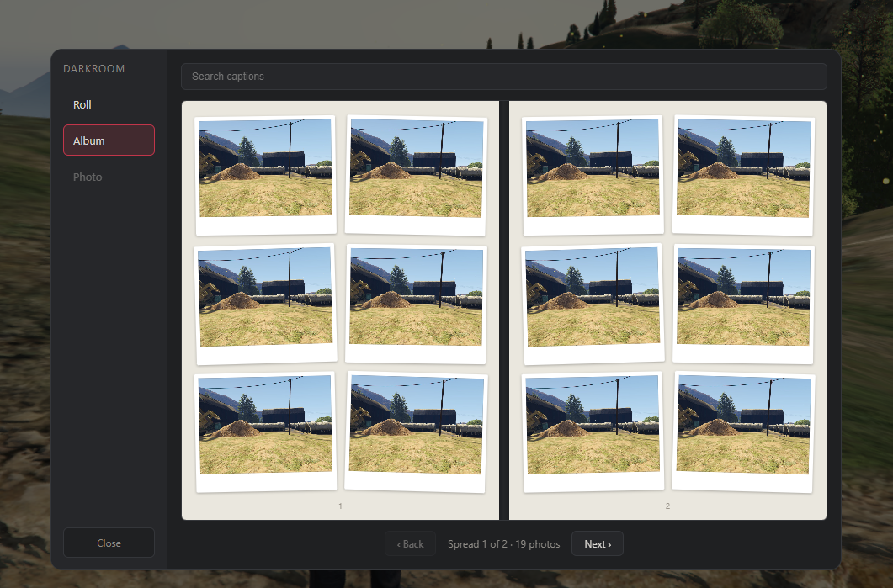Image resolution: width=893 pixels, height=588 pixels.
Task: Click page number 2 below right page
Action: pyautogui.click(x=667, y=506)
